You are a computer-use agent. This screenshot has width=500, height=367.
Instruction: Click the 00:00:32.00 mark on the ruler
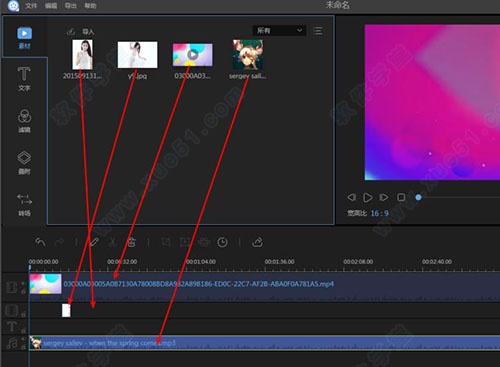[122, 262]
